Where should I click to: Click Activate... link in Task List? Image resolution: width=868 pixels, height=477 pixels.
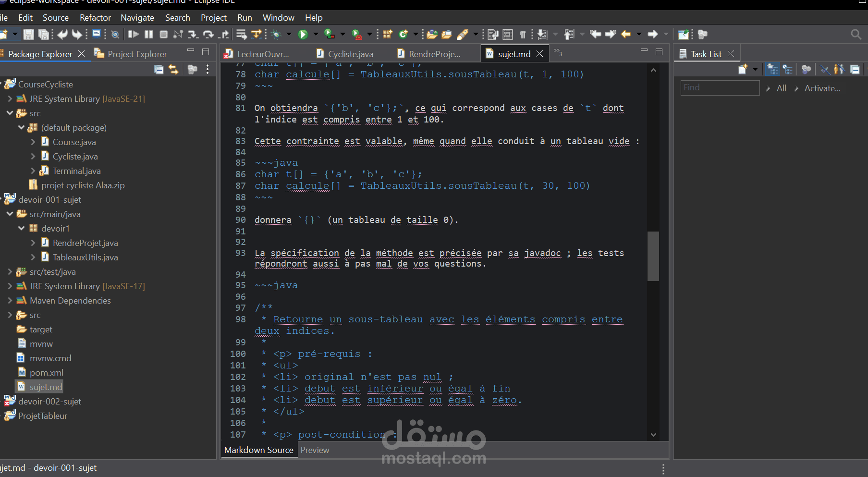(822, 88)
